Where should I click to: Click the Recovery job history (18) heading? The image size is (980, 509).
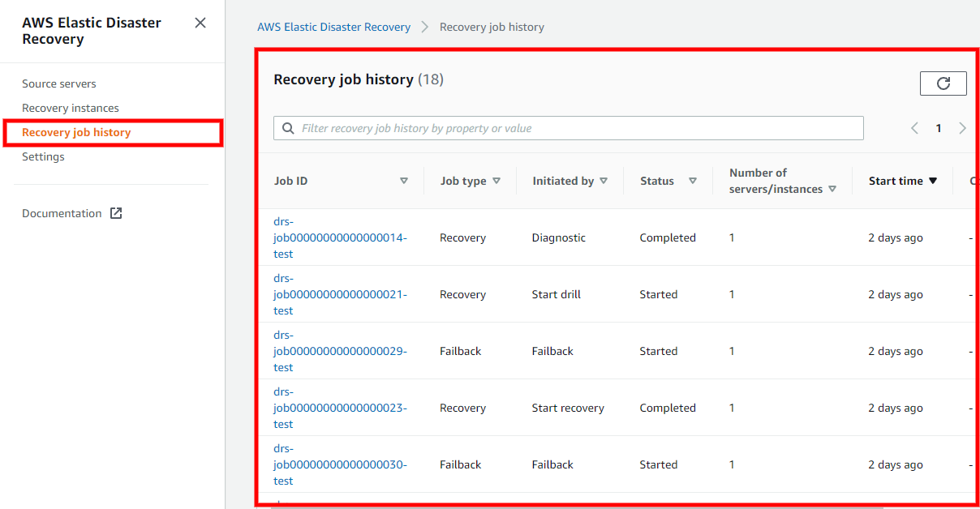(359, 79)
